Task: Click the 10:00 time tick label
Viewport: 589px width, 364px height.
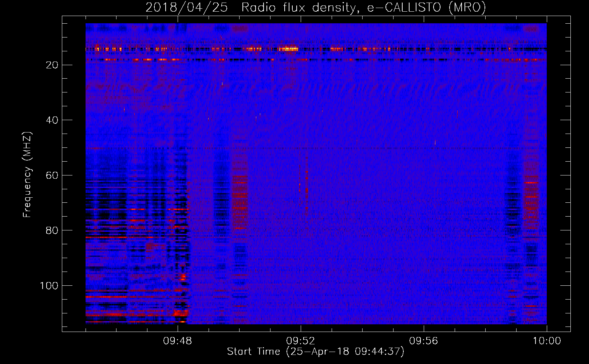Action: point(547,341)
